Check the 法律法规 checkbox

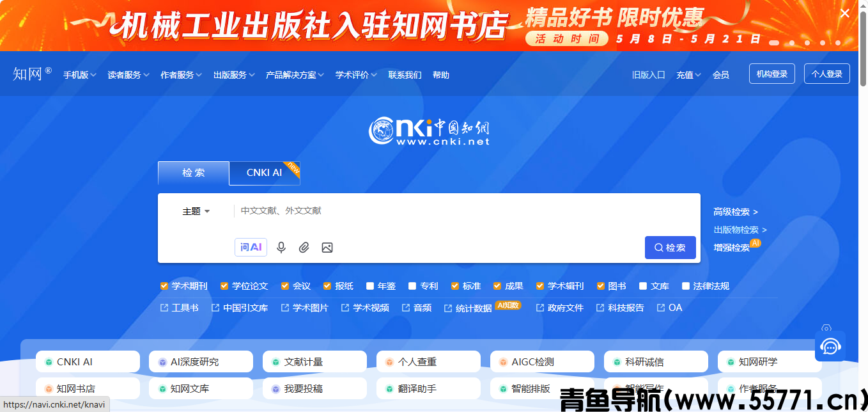coord(686,286)
